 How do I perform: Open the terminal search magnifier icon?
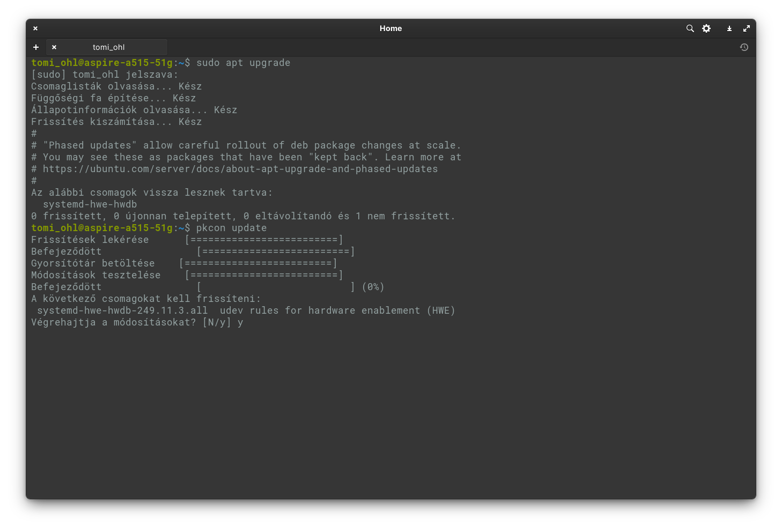click(690, 28)
